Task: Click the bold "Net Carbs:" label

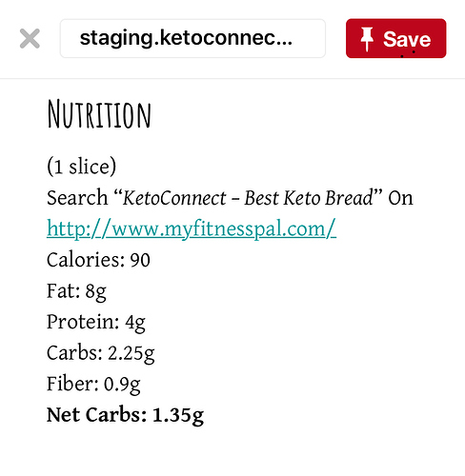Action: [96, 415]
